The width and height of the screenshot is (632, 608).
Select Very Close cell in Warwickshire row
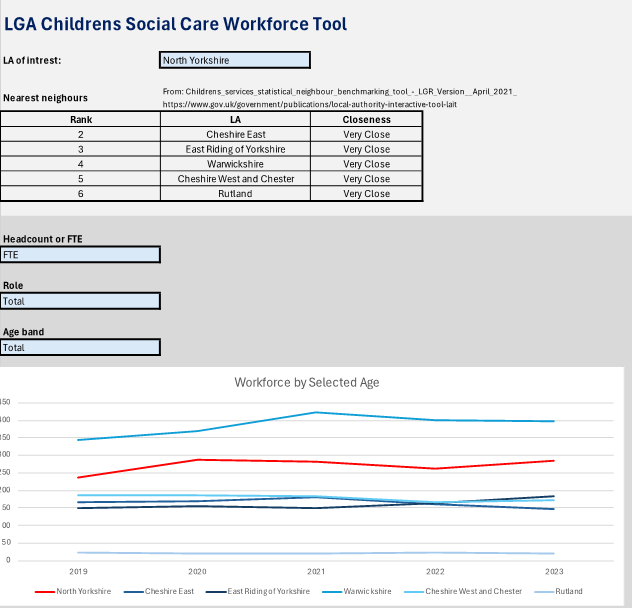click(366, 164)
